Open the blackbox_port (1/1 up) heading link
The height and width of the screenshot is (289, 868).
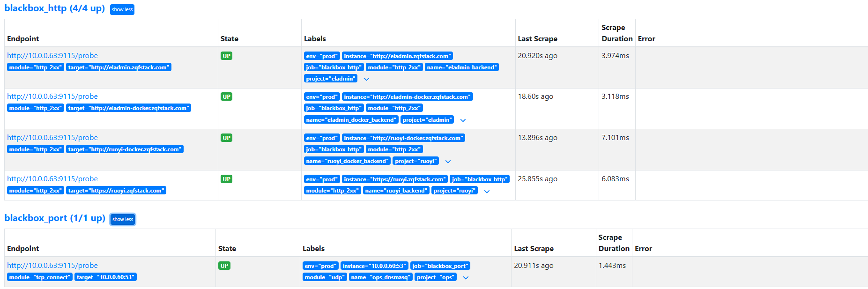(54, 218)
